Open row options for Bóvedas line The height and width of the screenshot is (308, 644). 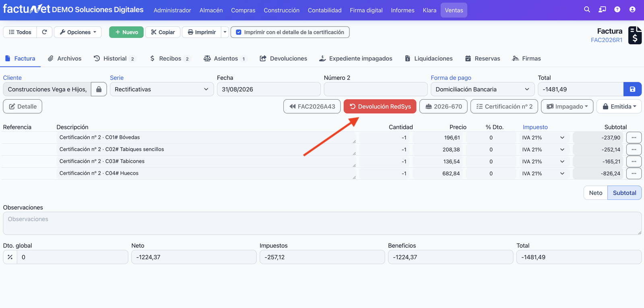click(634, 137)
